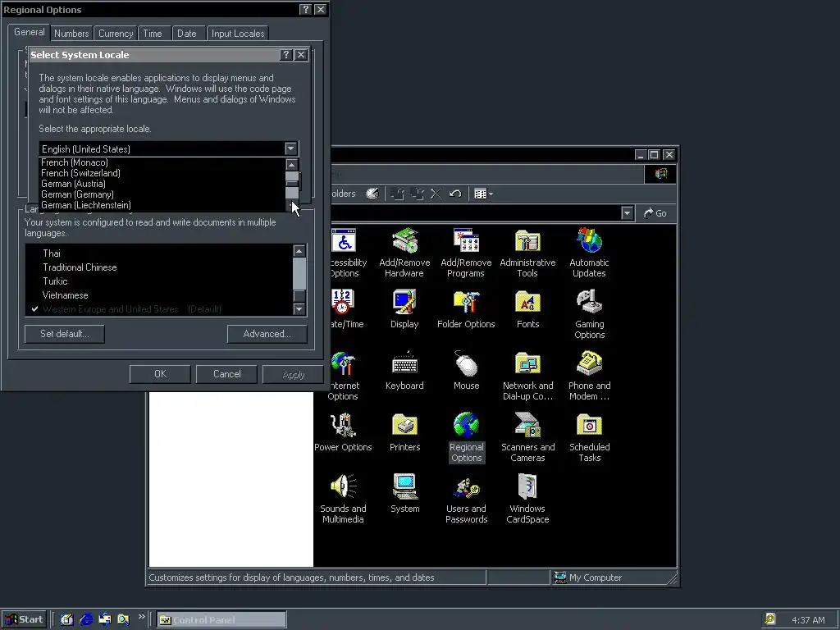Open Add/Remove Hardware in Control Panel
Image resolution: width=840 pixels, height=630 pixels.
pyautogui.click(x=404, y=253)
